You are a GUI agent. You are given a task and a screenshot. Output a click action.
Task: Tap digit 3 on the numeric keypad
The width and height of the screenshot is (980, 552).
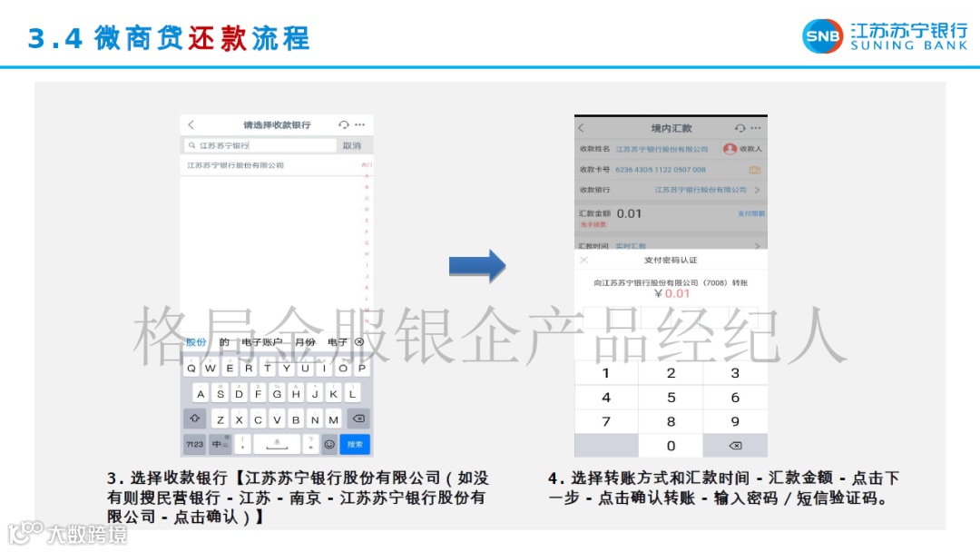coord(735,373)
